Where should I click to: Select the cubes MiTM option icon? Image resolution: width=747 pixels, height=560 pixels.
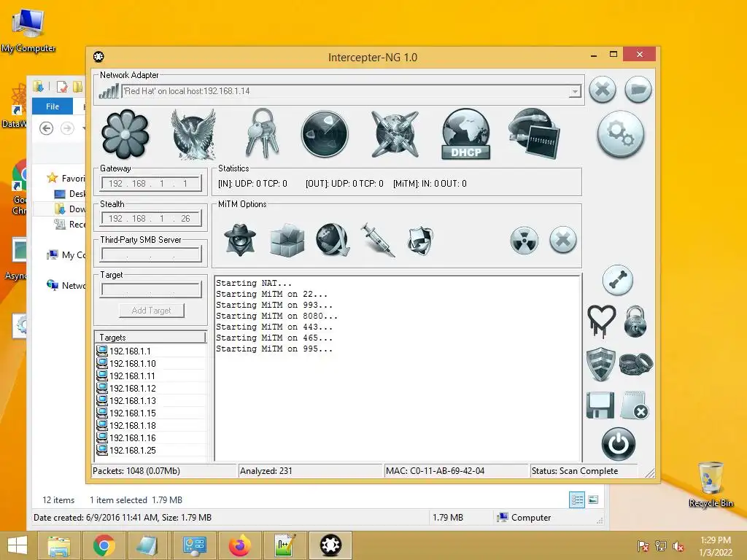click(x=287, y=240)
